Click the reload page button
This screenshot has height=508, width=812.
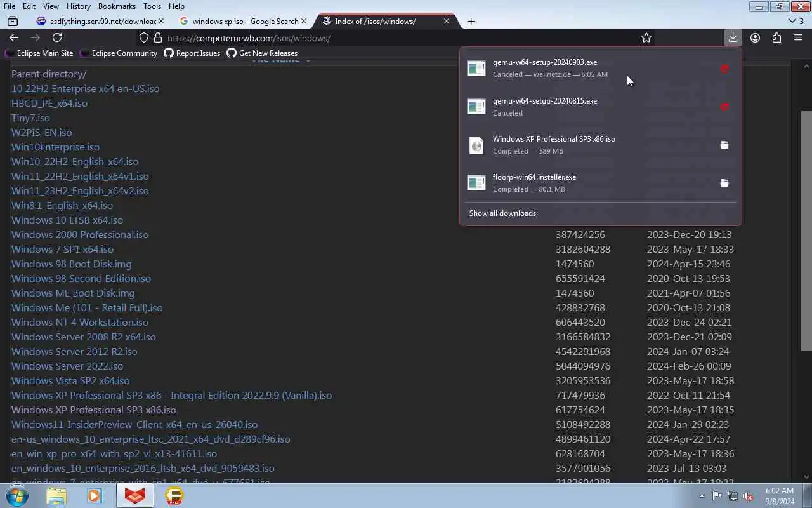pyautogui.click(x=57, y=38)
